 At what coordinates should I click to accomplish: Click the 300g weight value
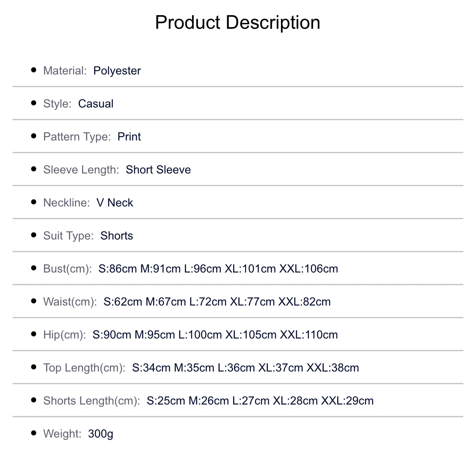[101, 434]
